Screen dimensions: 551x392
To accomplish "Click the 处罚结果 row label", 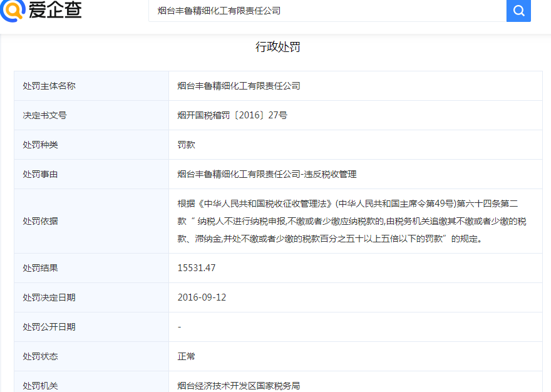I will pyautogui.click(x=40, y=268).
